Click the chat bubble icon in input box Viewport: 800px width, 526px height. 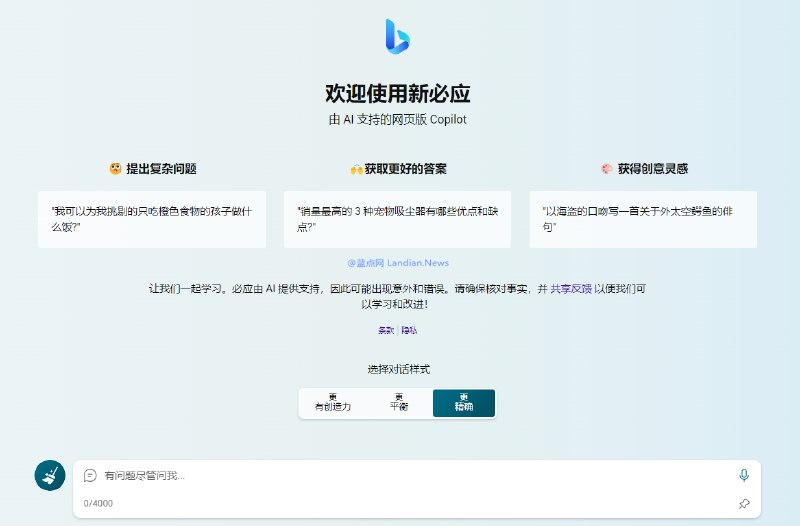coord(90,475)
